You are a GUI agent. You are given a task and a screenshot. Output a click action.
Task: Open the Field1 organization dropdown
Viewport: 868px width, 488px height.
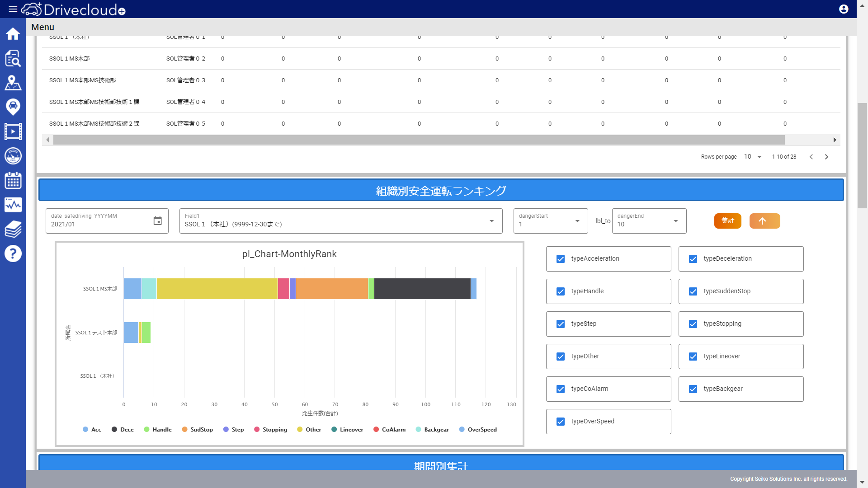(341, 221)
